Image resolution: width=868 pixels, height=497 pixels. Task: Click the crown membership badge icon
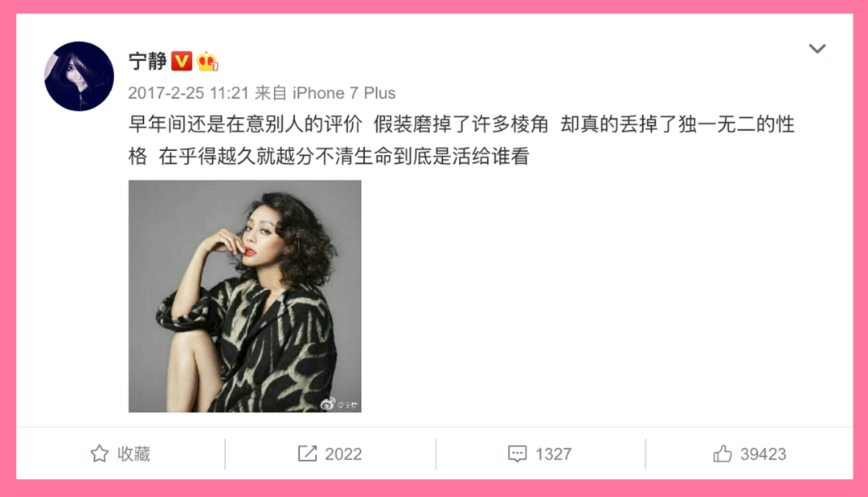coord(207,61)
